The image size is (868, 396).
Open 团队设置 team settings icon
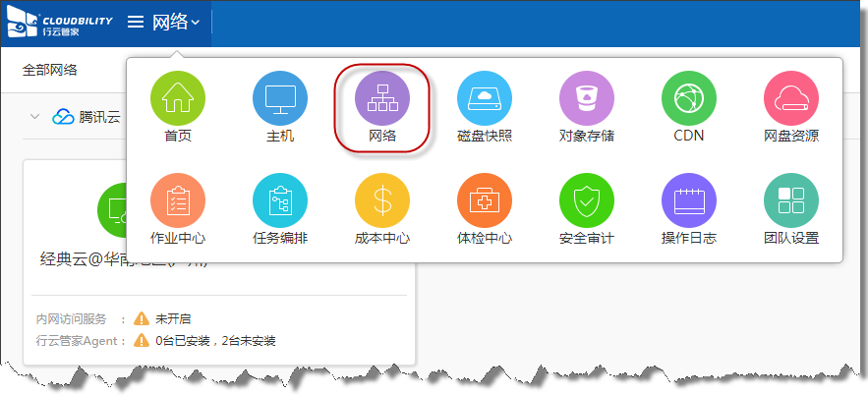pos(791,201)
